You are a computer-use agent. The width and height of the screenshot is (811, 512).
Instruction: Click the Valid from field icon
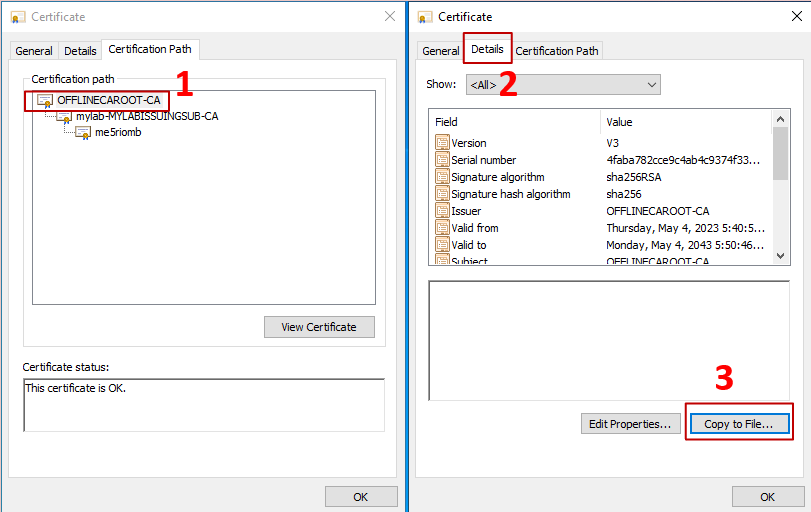click(443, 228)
